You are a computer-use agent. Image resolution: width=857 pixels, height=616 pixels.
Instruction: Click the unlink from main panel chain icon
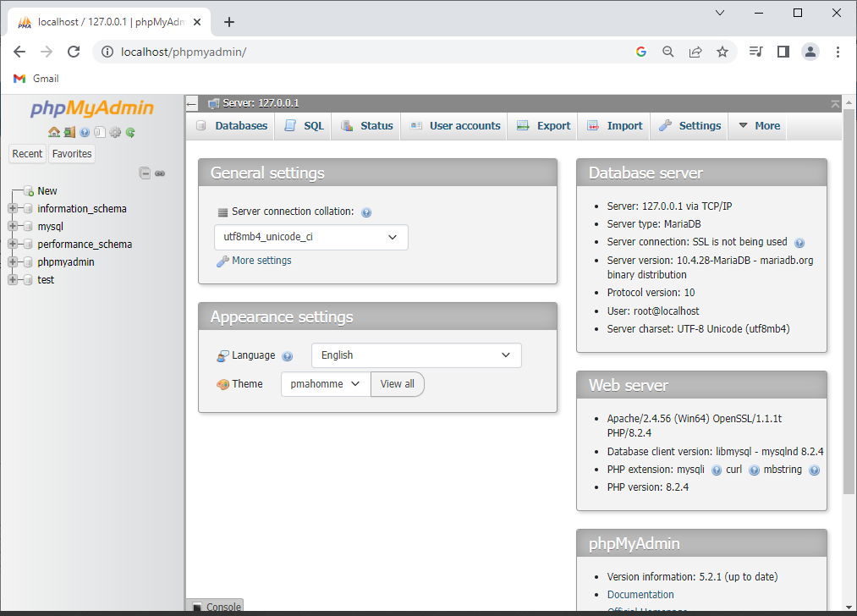160,173
